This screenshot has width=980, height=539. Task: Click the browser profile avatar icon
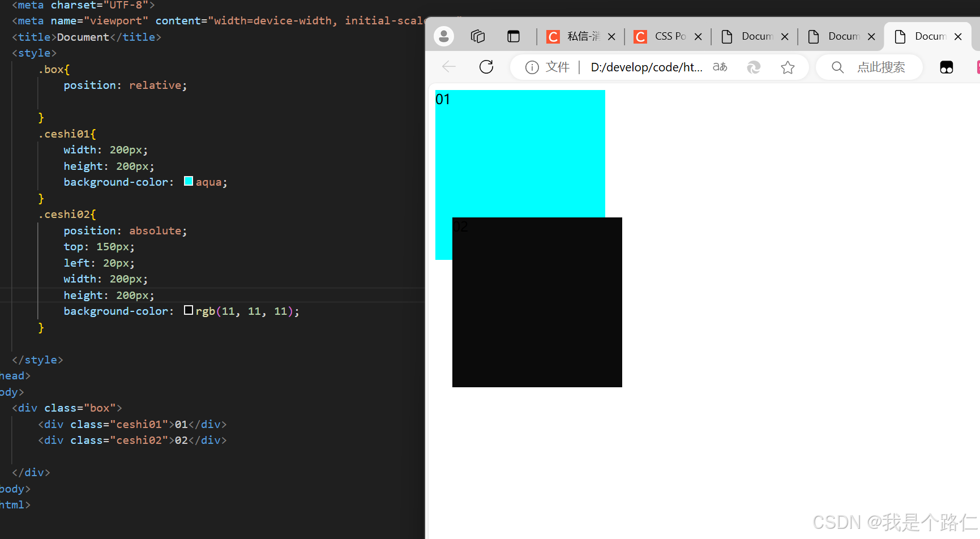pos(444,36)
